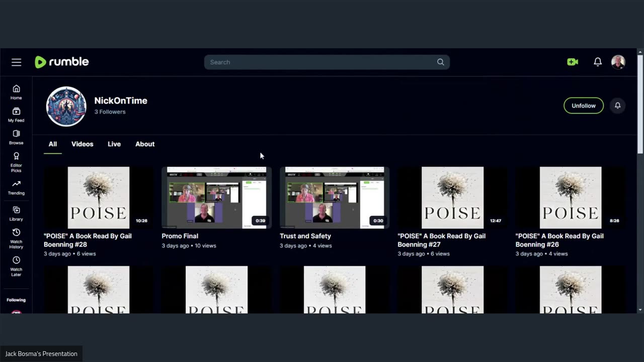Open Editor Picks in the sidebar
The width and height of the screenshot is (644, 362).
(16, 162)
